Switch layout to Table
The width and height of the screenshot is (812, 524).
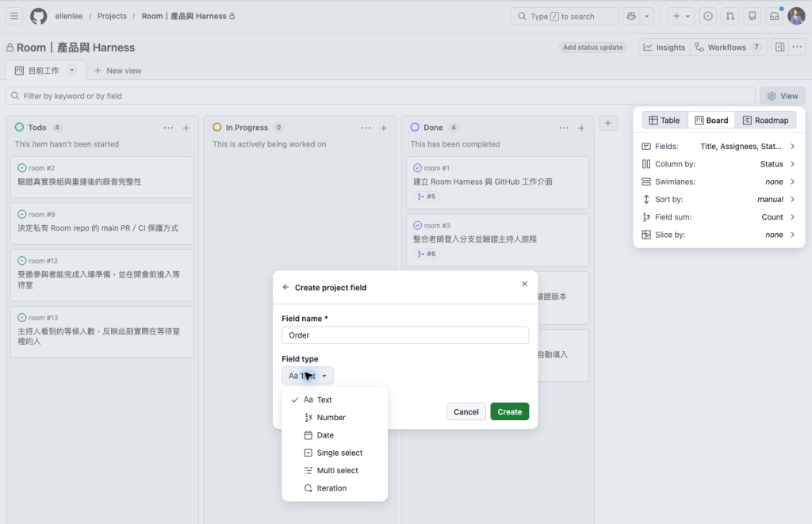coord(665,120)
